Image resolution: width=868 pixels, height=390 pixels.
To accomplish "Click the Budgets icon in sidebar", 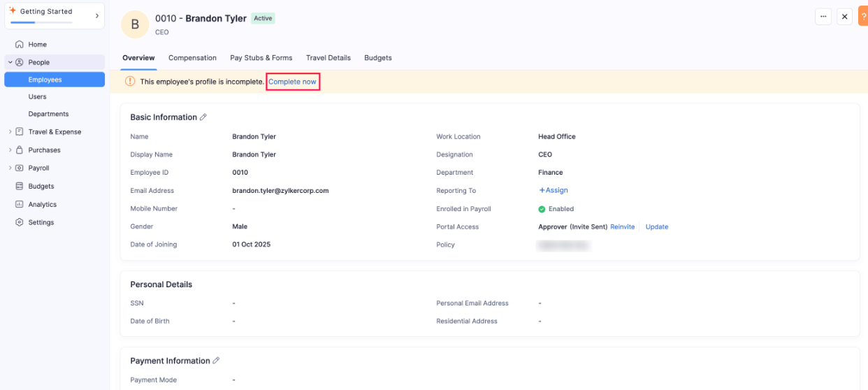I will [20, 187].
